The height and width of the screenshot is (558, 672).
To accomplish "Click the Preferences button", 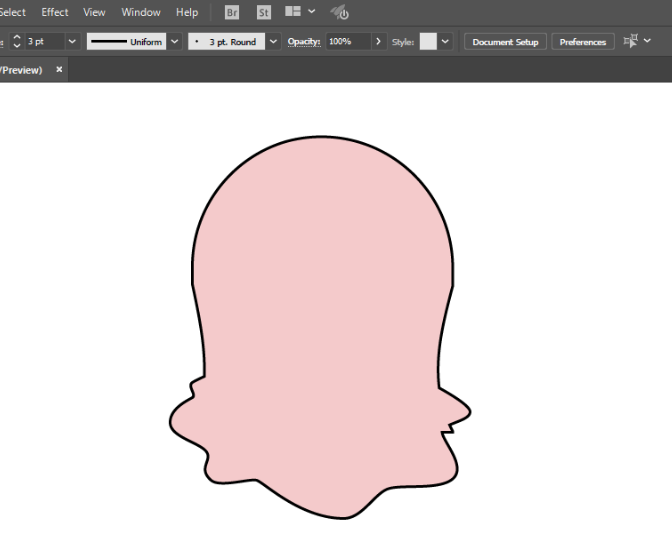I will (x=582, y=42).
